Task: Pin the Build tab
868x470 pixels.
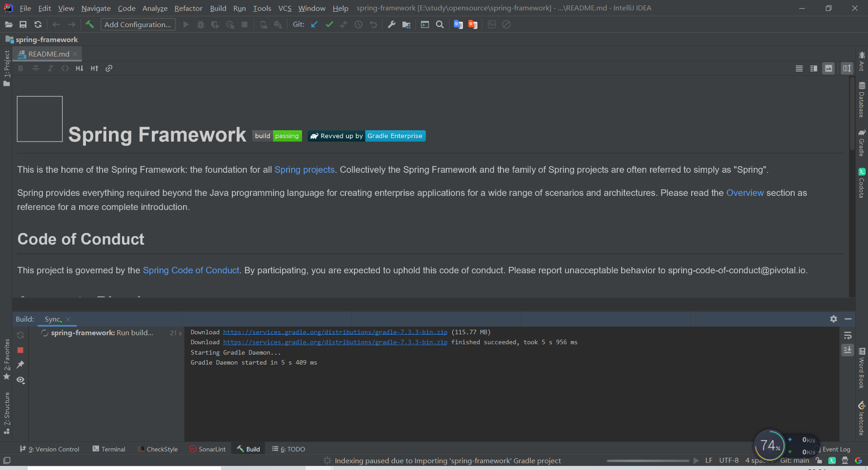Action: [x=20, y=365]
